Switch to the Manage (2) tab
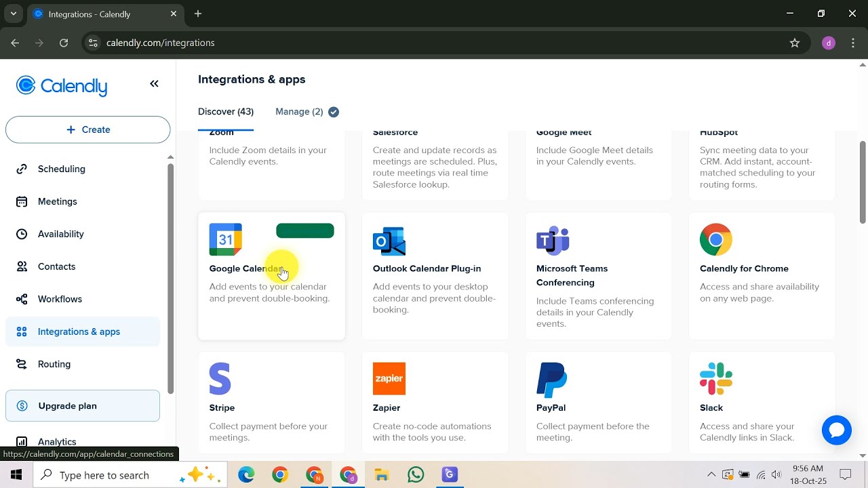This screenshot has width=868, height=488. tap(307, 112)
